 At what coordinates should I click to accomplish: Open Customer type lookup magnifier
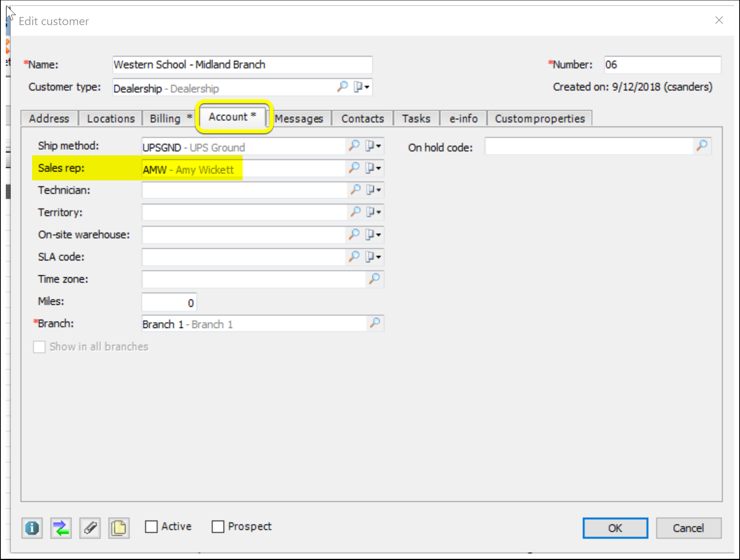click(342, 87)
